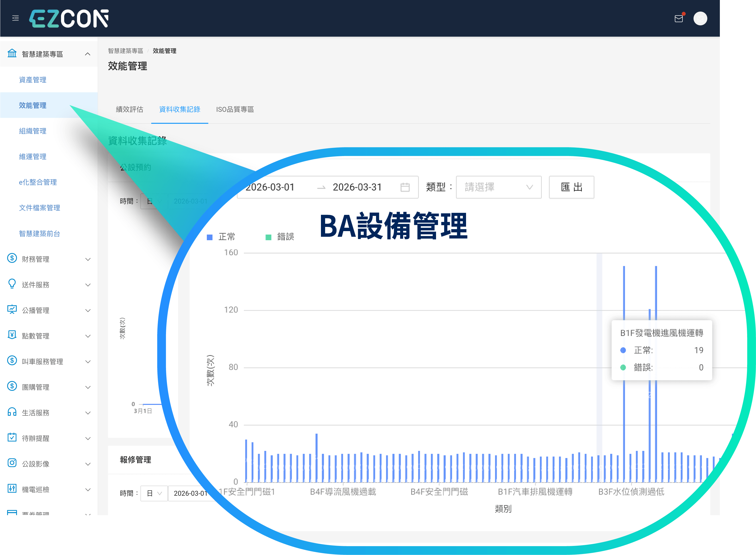Click the calendar icon in date range
This screenshot has width=756, height=555.
tap(405, 187)
